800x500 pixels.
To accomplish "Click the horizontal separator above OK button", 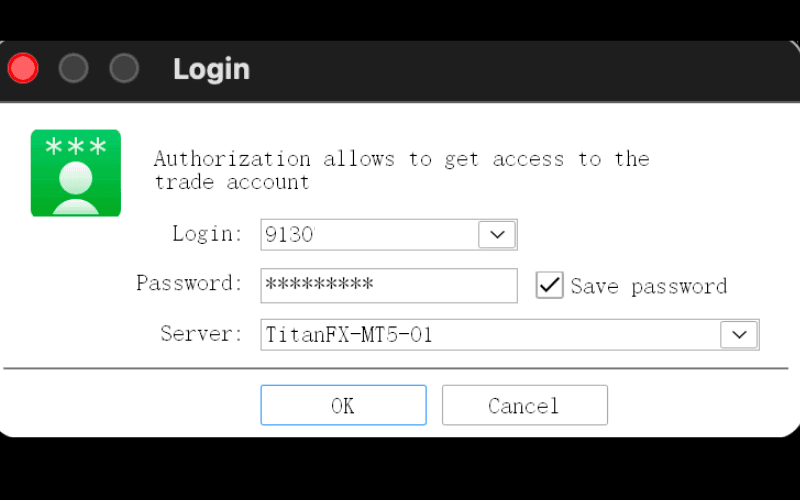I will tap(396, 368).
